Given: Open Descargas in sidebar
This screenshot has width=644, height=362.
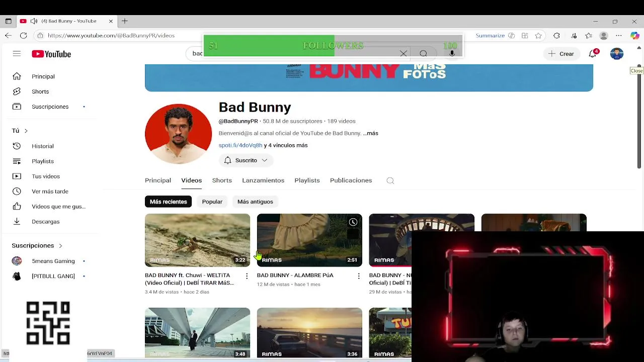Looking at the screenshot, I should coord(45,221).
